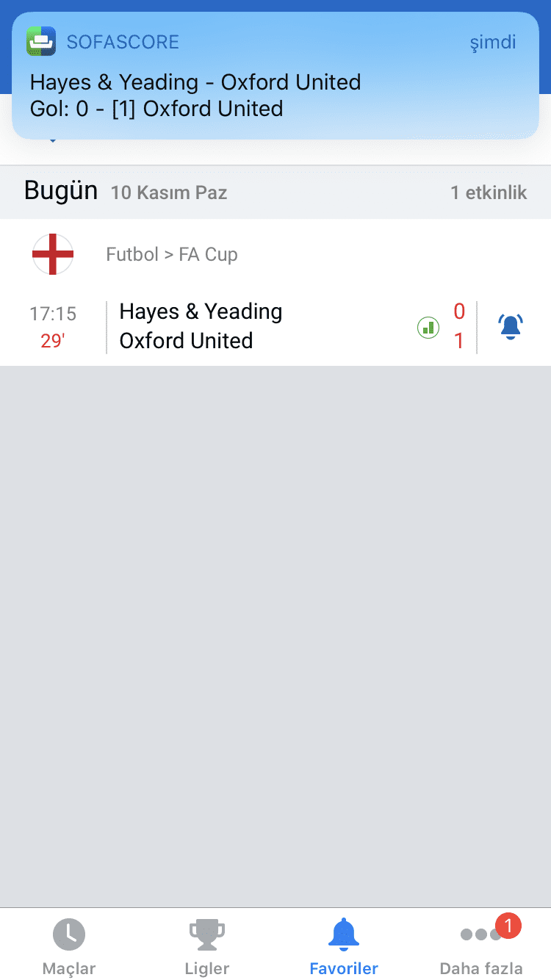Open the Oxford United goal notification banner
The height and width of the screenshot is (980, 551).
275,76
